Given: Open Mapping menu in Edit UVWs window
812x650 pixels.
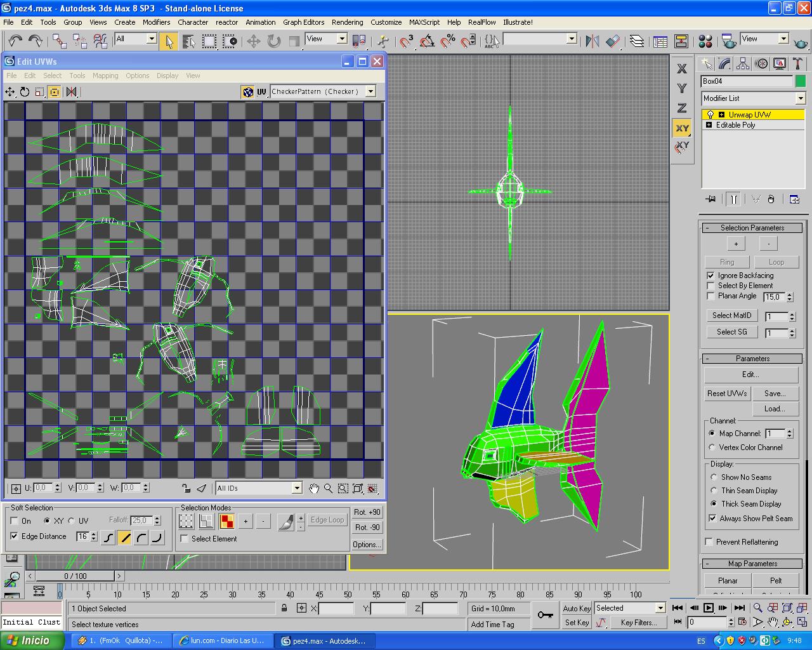Looking at the screenshot, I should click(x=105, y=76).
